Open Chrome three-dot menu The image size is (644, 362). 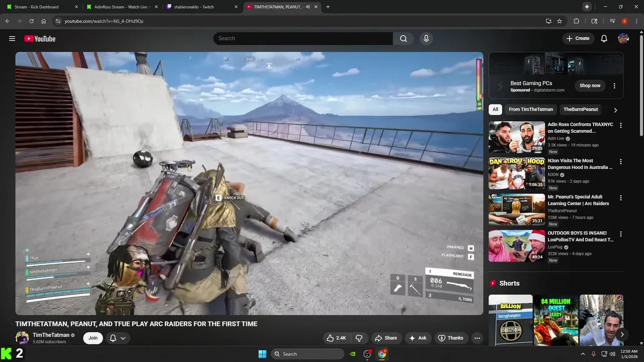point(636,21)
